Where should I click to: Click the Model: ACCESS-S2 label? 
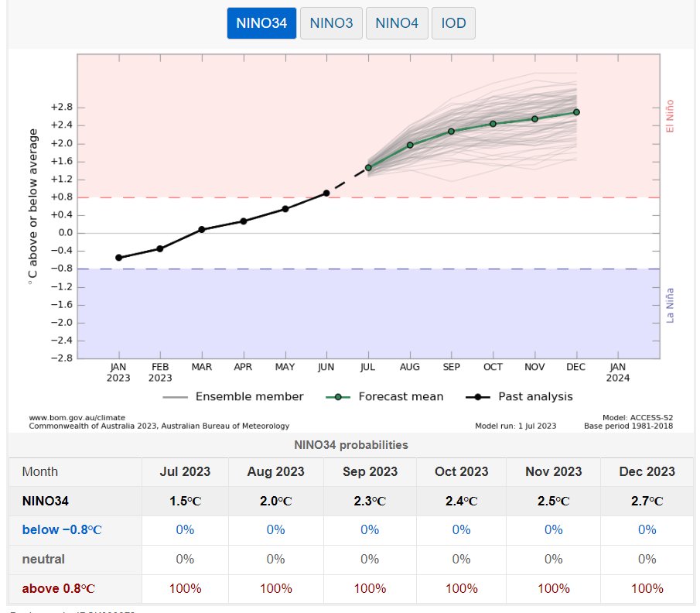[x=637, y=418]
